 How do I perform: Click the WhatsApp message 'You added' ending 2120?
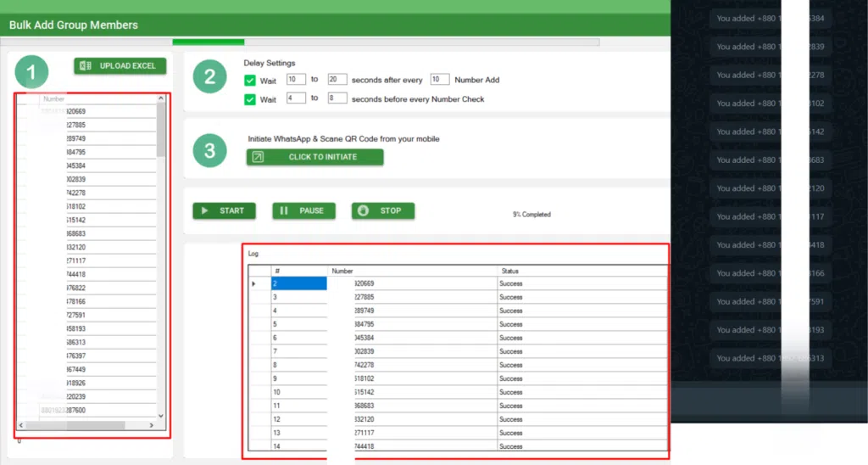[770, 188]
